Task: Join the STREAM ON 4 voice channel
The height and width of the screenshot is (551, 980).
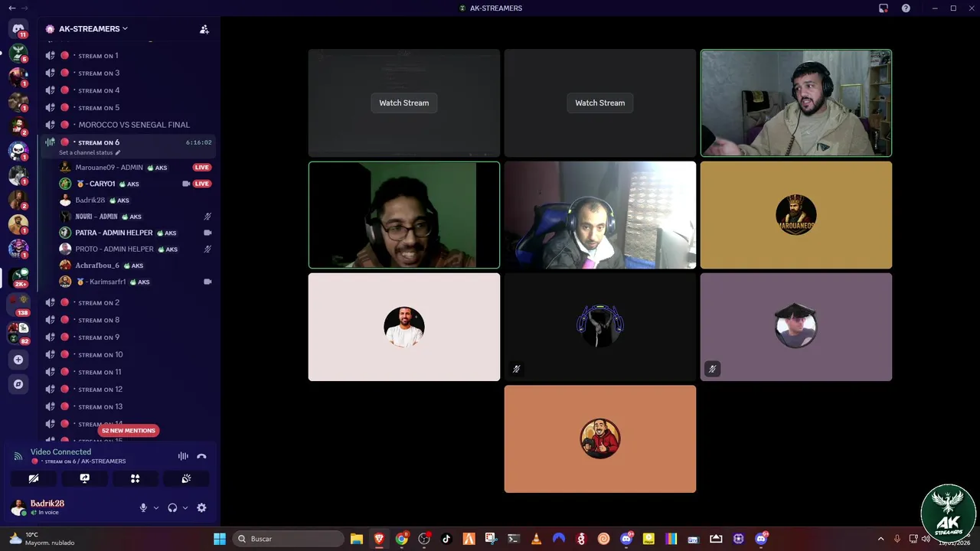Action: (x=128, y=90)
